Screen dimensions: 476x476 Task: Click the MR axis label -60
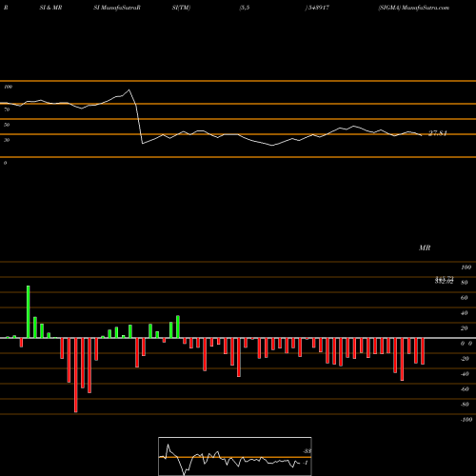(x=465, y=389)
